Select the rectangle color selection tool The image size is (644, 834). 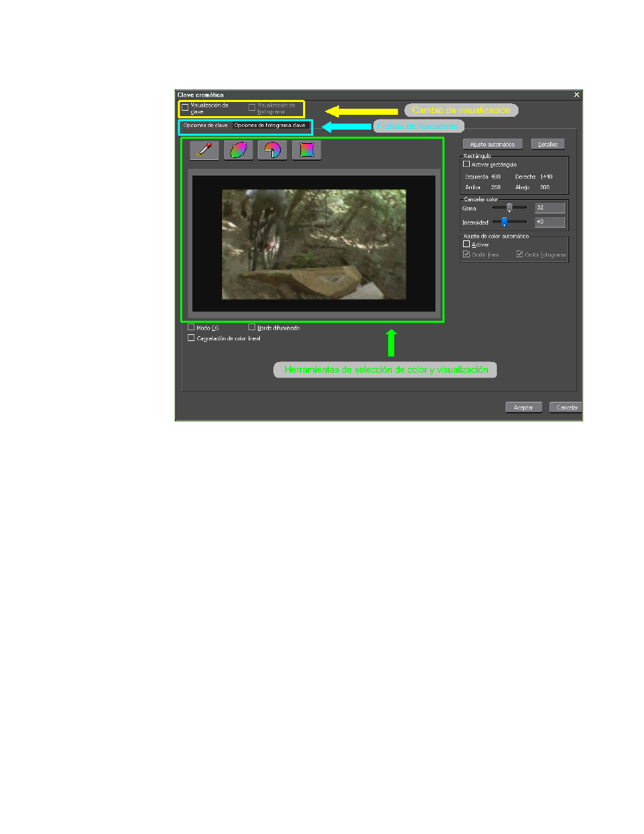click(306, 150)
